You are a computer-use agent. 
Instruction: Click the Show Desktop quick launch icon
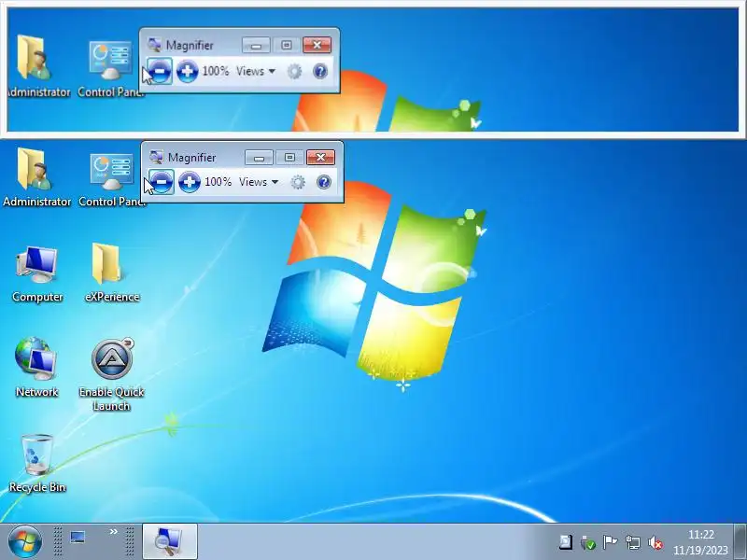tap(78, 538)
